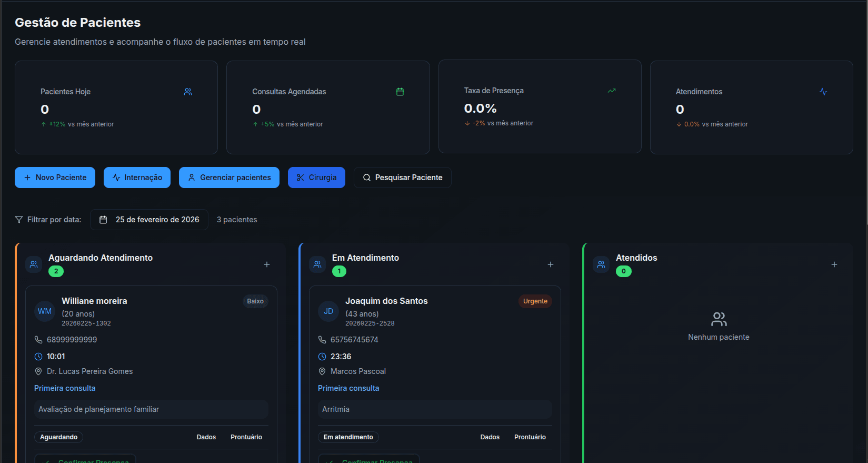Image resolution: width=868 pixels, height=463 pixels.
Task: Click the Em atendimento status badge on Joaquim's card
Action: click(x=348, y=437)
